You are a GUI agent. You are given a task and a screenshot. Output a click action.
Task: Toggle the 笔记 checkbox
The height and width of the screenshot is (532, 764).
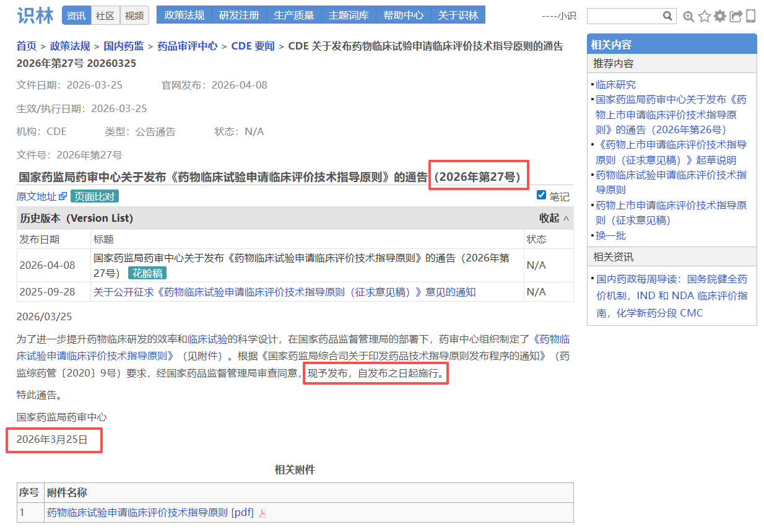point(542,195)
